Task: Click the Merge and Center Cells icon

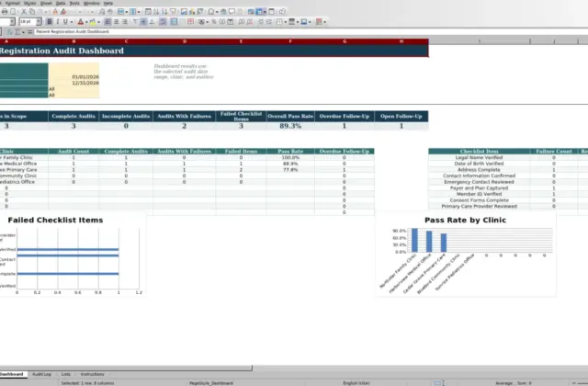Action: pos(174,22)
